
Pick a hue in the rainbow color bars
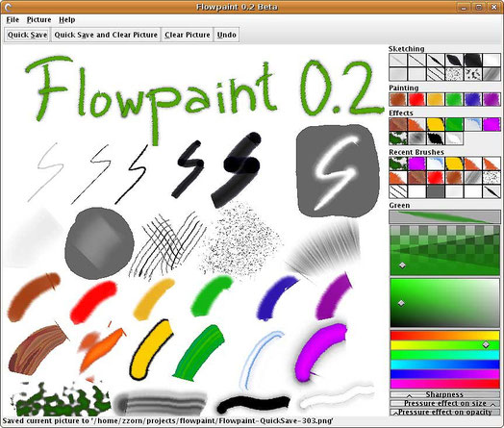(445, 360)
